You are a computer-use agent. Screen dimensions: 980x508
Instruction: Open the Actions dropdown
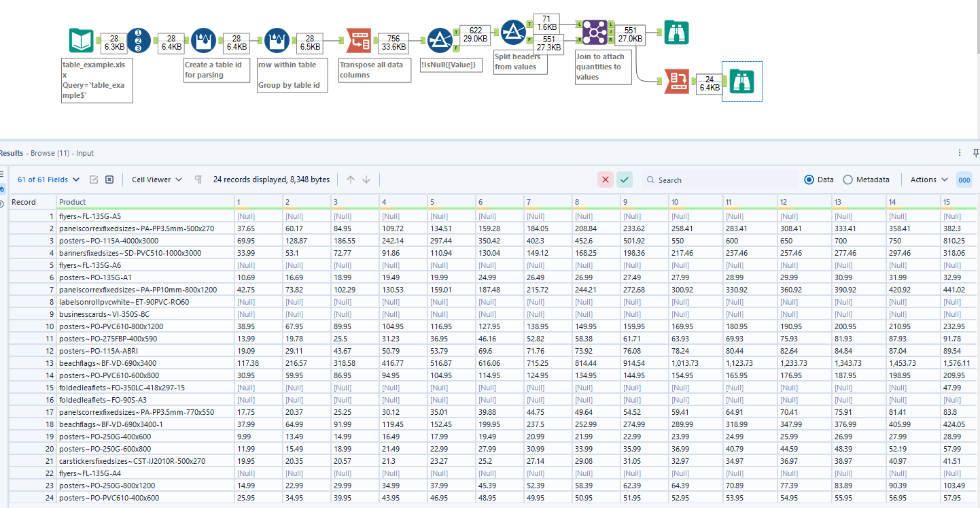pos(927,179)
